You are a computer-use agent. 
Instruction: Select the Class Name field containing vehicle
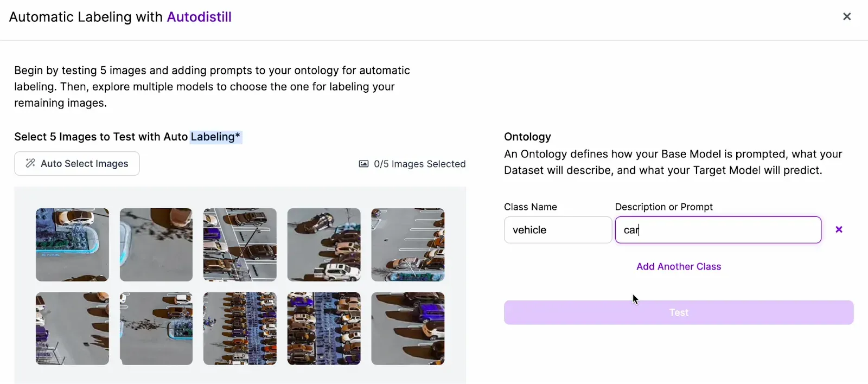557,229
